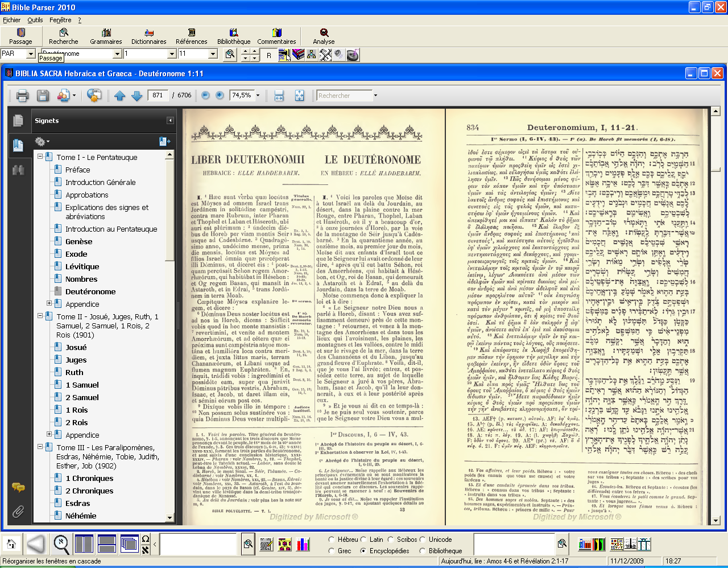Show the page thumbnails panel icon
728x568 pixels.
coord(18,121)
